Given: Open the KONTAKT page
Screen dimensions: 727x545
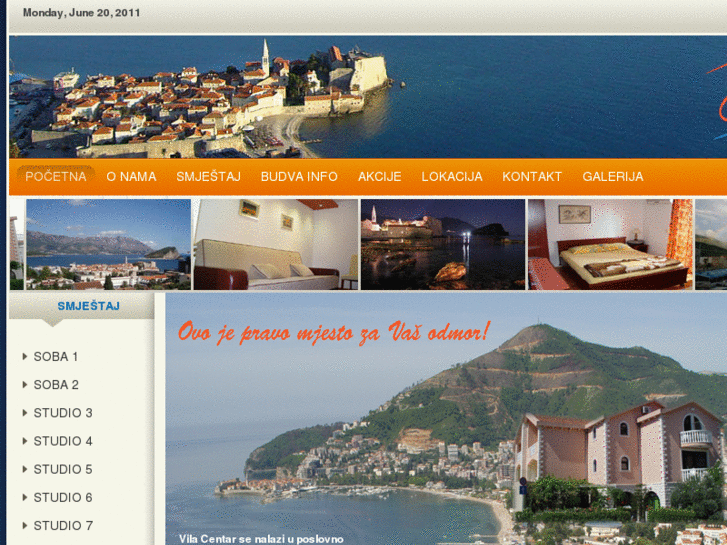Looking at the screenshot, I should 532,176.
